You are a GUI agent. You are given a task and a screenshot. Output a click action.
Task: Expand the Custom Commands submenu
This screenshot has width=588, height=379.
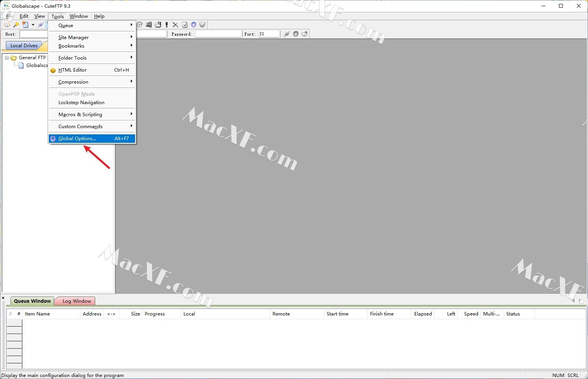tap(92, 127)
